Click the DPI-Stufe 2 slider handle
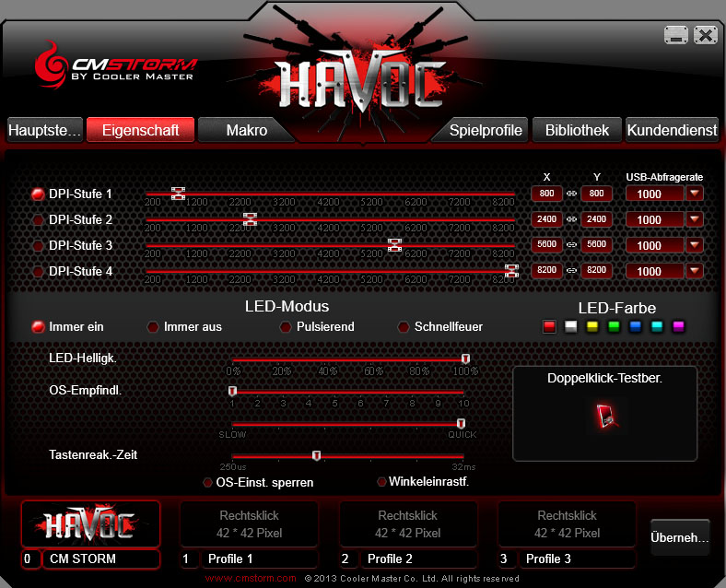The width and height of the screenshot is (726, 588). click(250, 219)
